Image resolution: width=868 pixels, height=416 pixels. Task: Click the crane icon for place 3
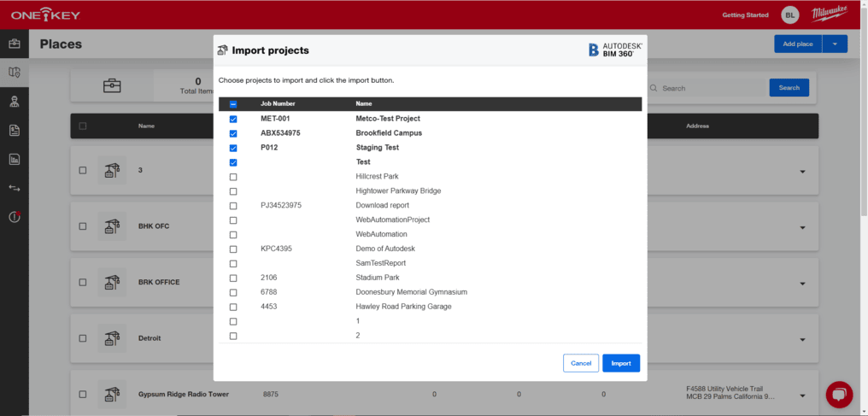click(112, 170)
